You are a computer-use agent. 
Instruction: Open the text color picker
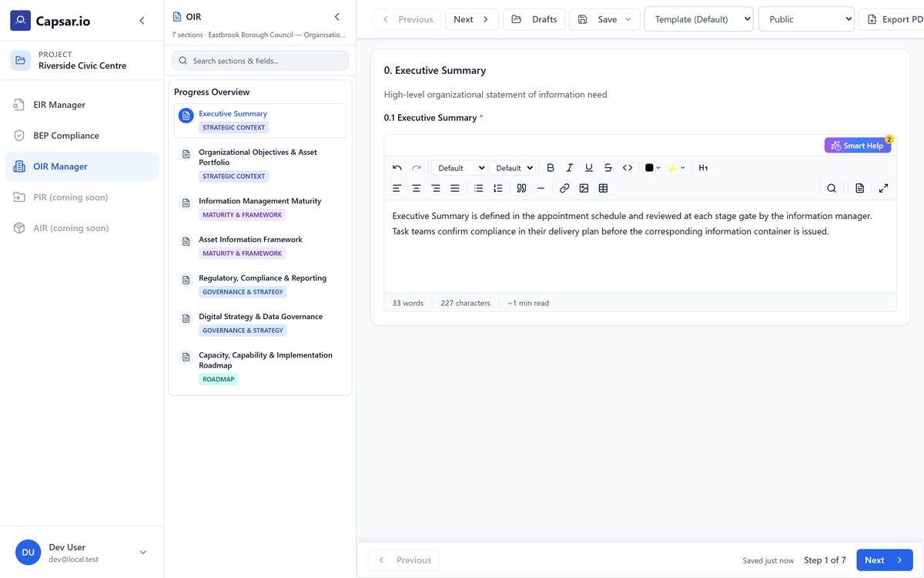tap(653, 168)
